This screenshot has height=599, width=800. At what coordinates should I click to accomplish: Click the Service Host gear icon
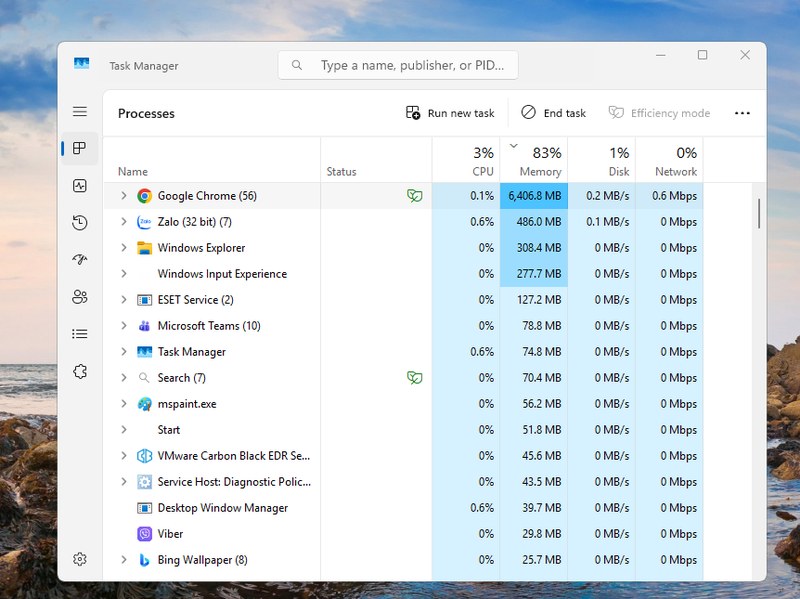pyautogui.click(x=144, y=482)
